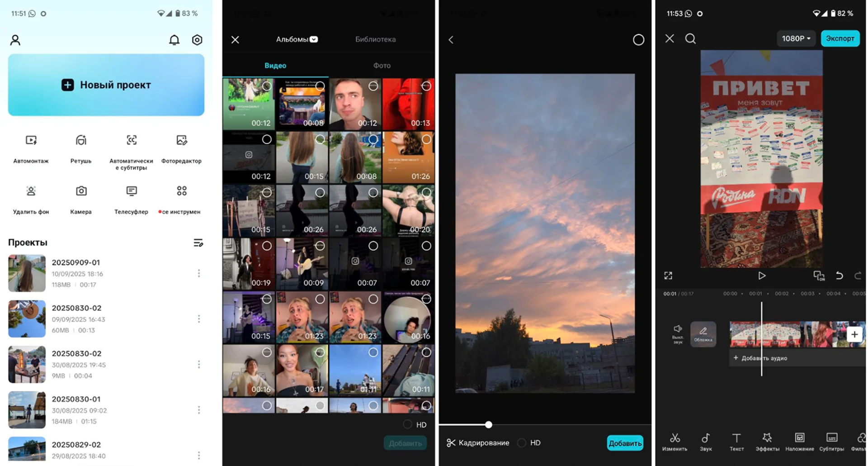The height and width of the screenshot is (466, 868).
Task: Tap the notifications bell icon
Action: [x=174, y=40]
